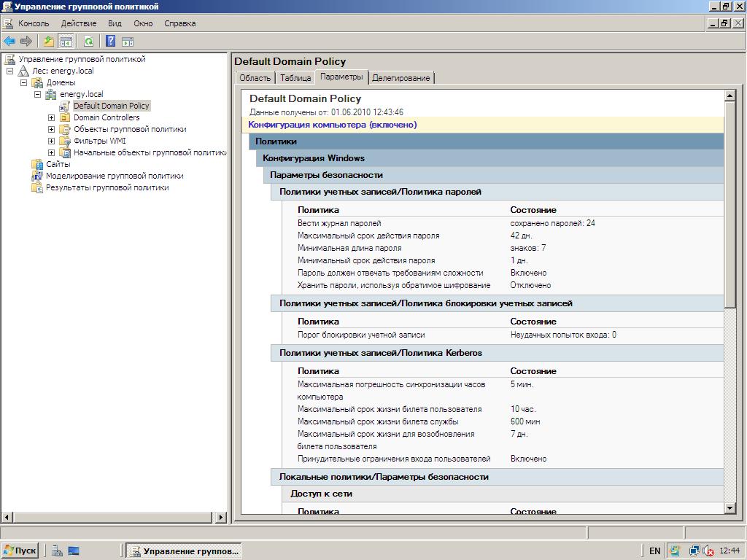Click the report pane scroll down arrow

click(x=729, y=508)
